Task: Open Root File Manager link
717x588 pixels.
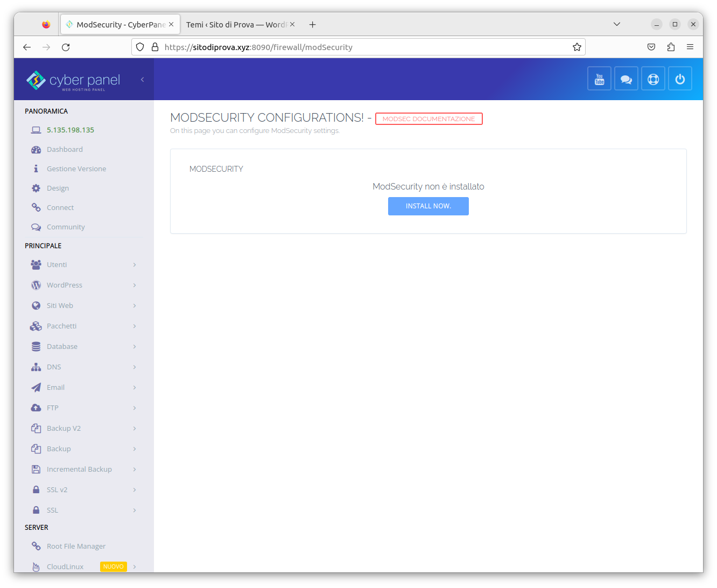Action: (x=76, y=546)
